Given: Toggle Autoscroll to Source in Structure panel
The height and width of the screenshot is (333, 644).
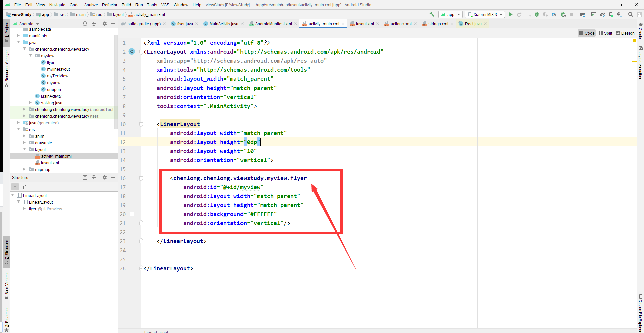Looking at the screenshot, I should pos(15,187).
